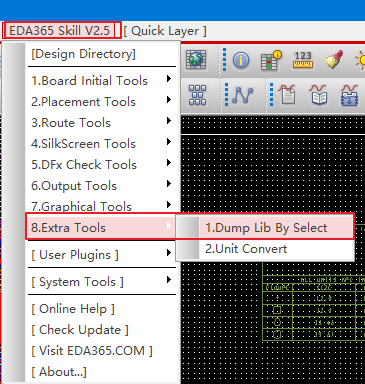Open the Graphical Tools submenu

[x=102, y=206]
